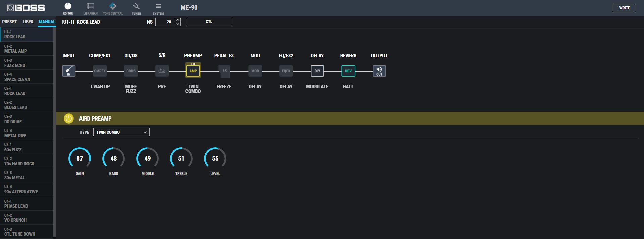Image resolution: width=644 pixels, height=239 pixels.
Task: Select the Send/Return block icon
Action: tap(162, 71)
